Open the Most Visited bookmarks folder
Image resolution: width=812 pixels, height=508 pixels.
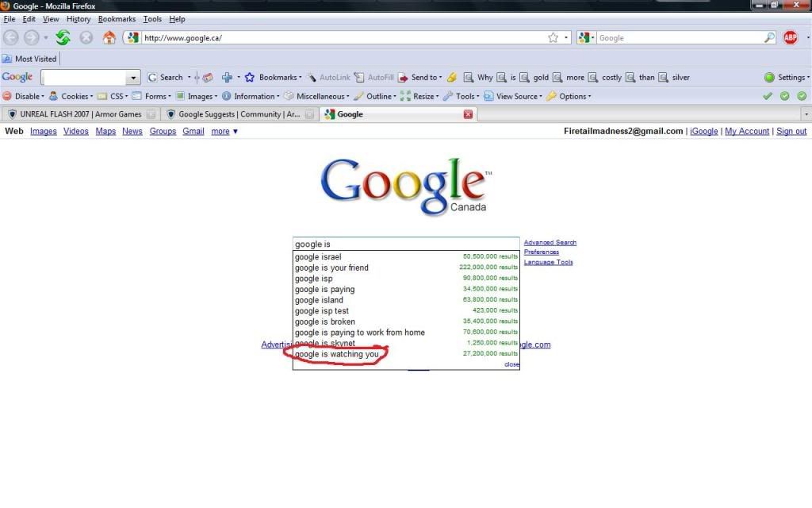pyautogui.click(x=29, y=59)
